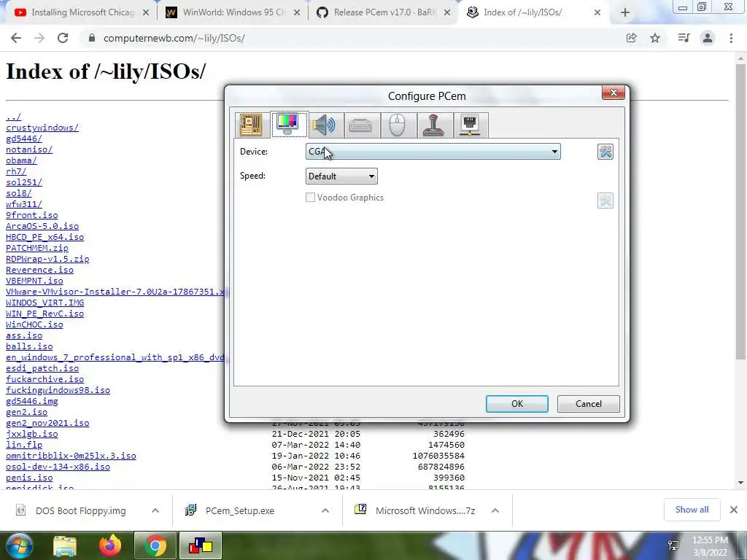Reload the page with refresh icon

[x=63, y=38]
